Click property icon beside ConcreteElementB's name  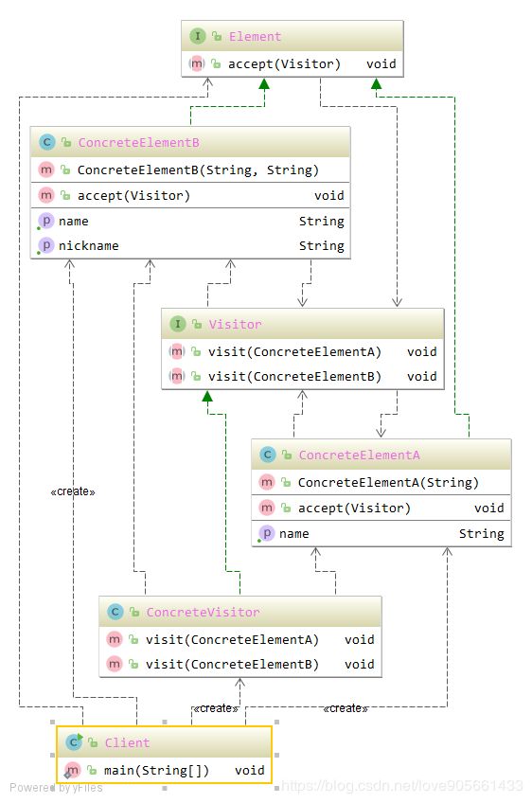point(46,222)
